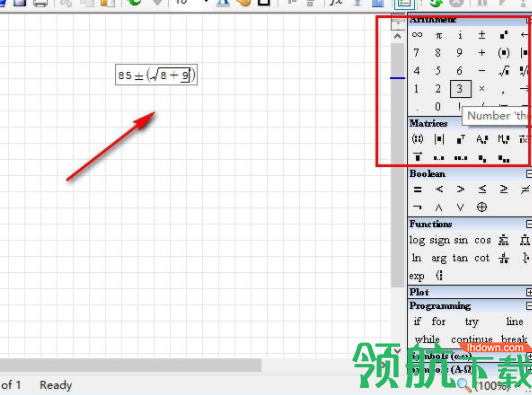Insert square root template
The image size is (532, 395).
(504, 71)
